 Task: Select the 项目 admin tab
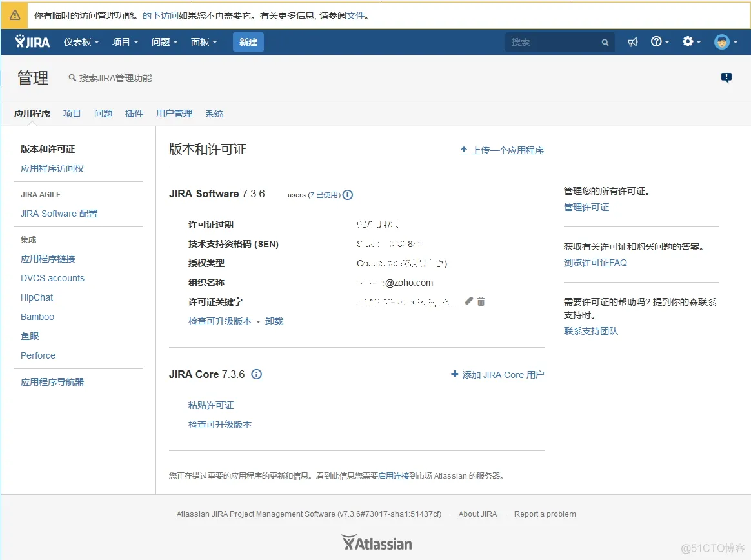pyautogui.click(x=72, y=114)
